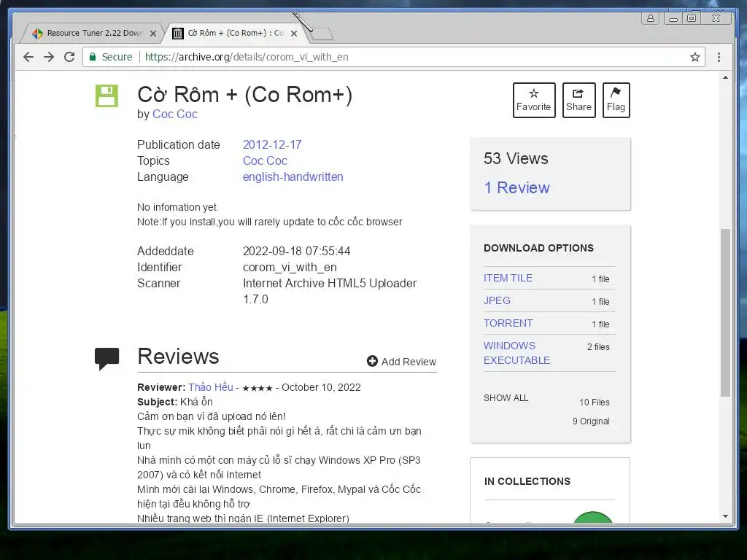
Task: Click the page title Cờ Rôm + (Co Rom+)
Action: [x=245, y=95]
